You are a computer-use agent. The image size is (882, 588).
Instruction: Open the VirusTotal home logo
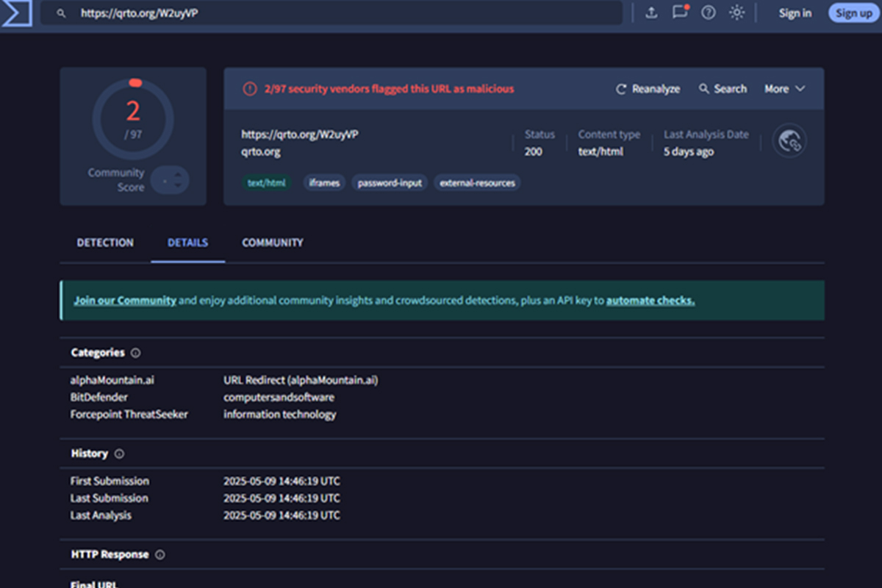pos(15,13)
